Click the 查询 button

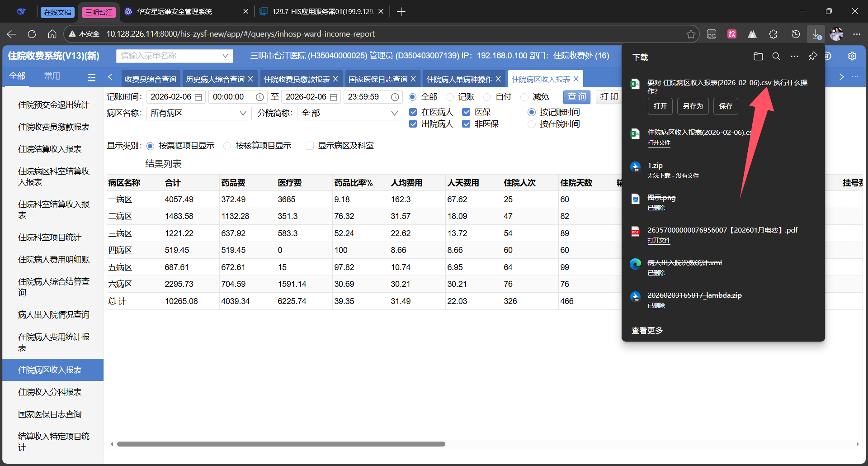point(576,97)
